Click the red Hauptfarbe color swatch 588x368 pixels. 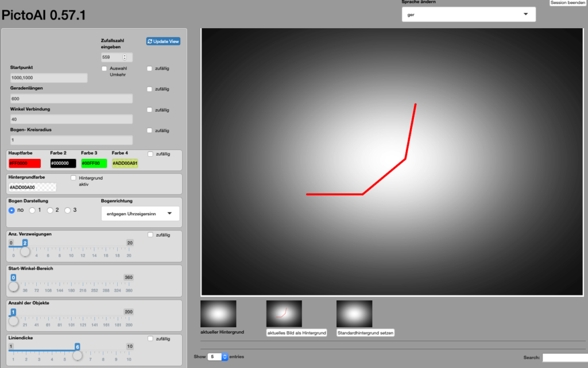[x=25, y=164]
